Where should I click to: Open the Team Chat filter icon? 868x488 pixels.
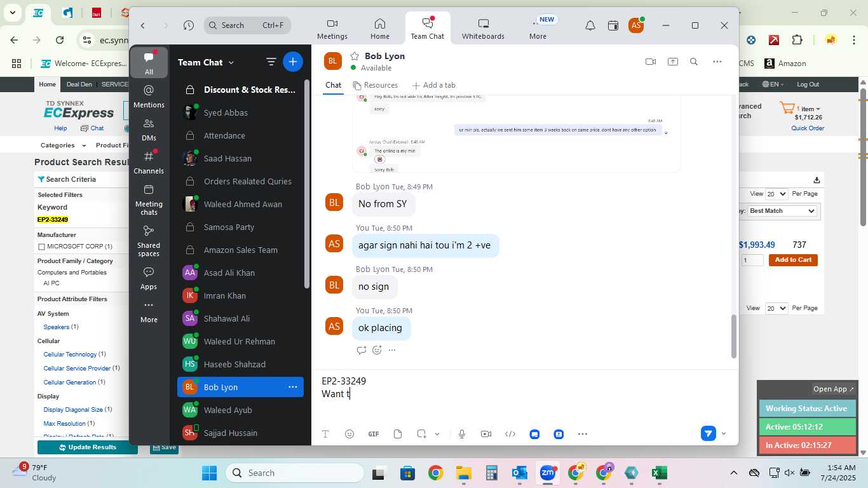tap(271, 62)
